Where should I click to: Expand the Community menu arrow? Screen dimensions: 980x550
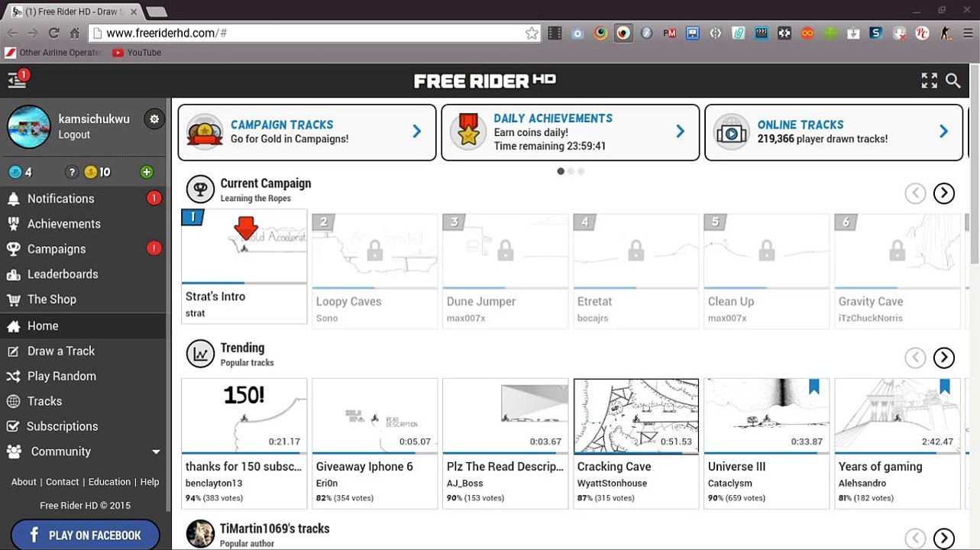pyautogui.click(x=156, y=451)
